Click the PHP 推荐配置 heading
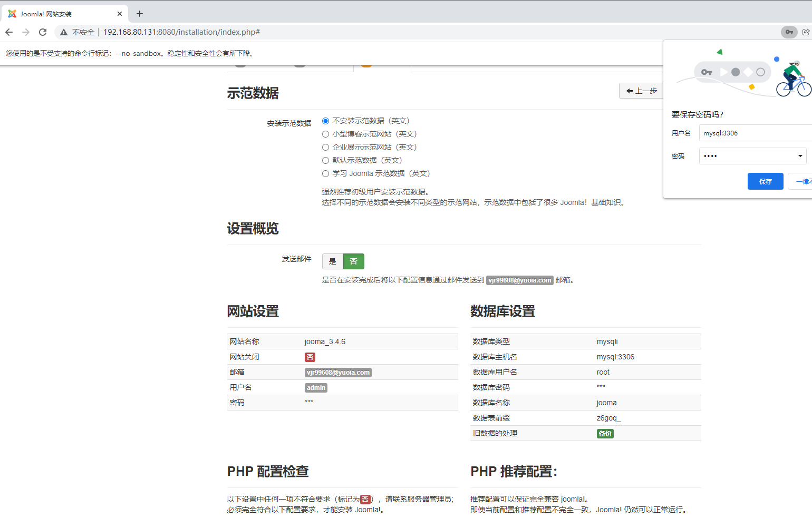 tap(514, 471)
